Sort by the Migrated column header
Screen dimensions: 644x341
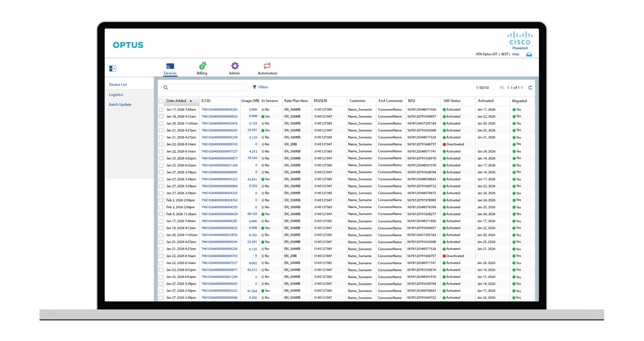click(519, 101)
